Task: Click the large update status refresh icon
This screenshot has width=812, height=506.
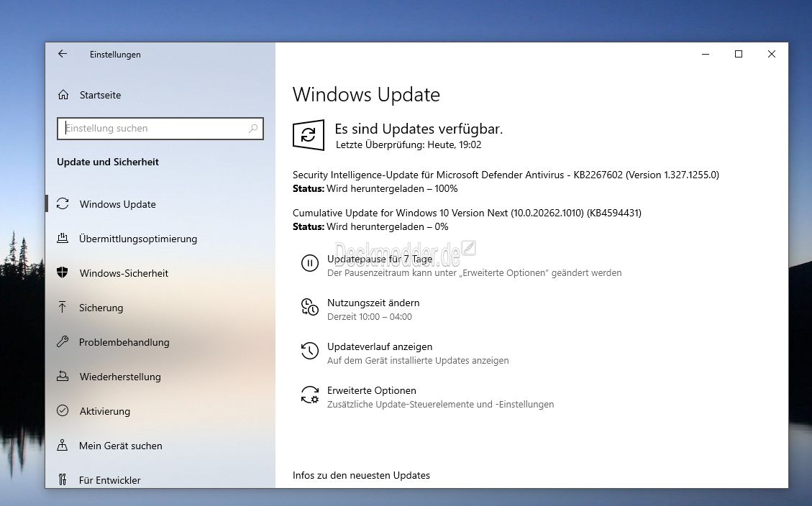Action: tap(309, 135)
